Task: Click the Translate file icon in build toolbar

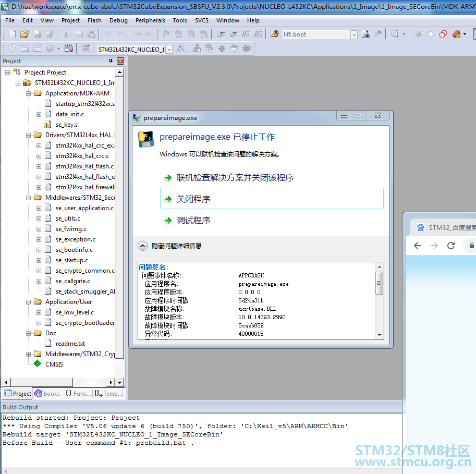Action: point(12,48)
